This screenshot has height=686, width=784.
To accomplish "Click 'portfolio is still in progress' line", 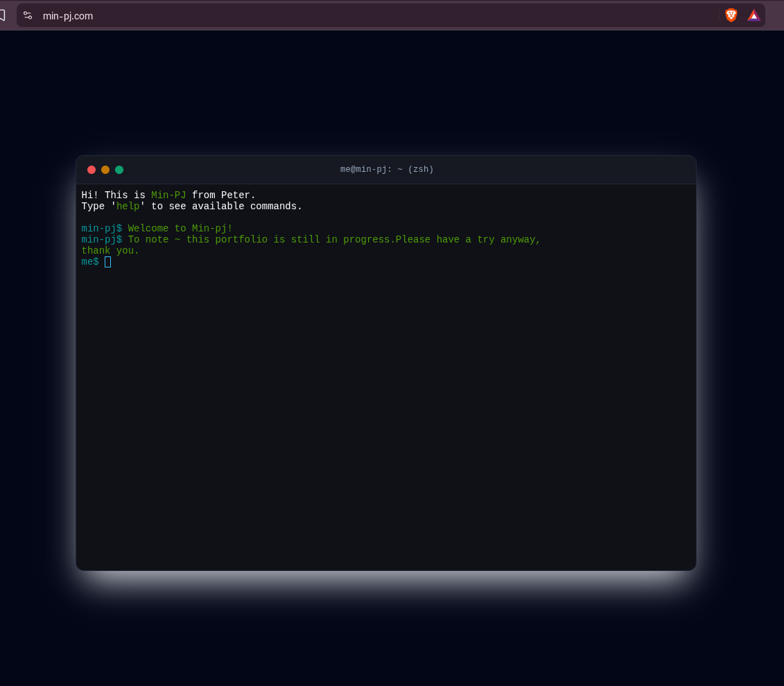I will pyautogui.click(x=304, y=240).
